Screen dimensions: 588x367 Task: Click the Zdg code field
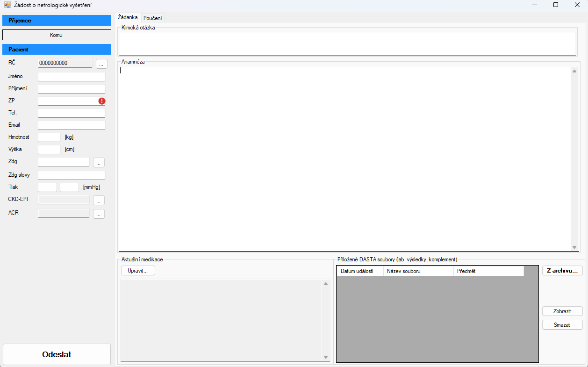coord(64,162)
